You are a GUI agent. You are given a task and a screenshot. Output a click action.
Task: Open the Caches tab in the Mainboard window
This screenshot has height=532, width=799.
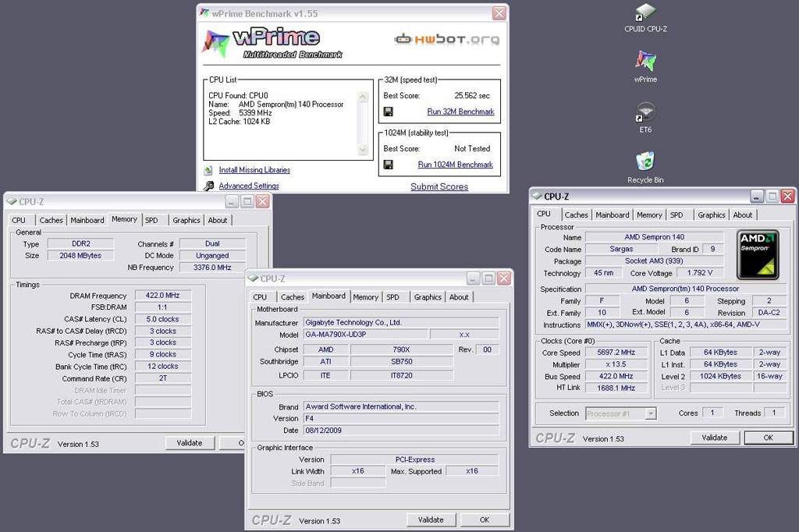(292, 297)
